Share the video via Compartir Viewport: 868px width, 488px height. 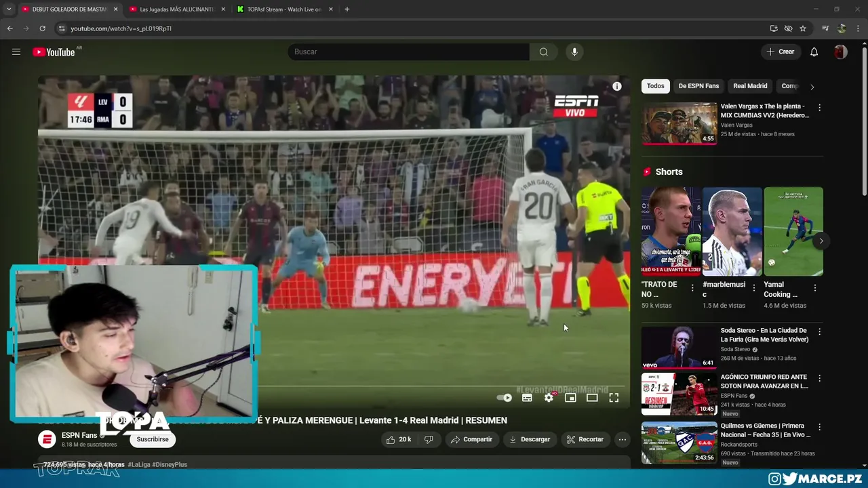pyautogui.click(x=471, y=439)
